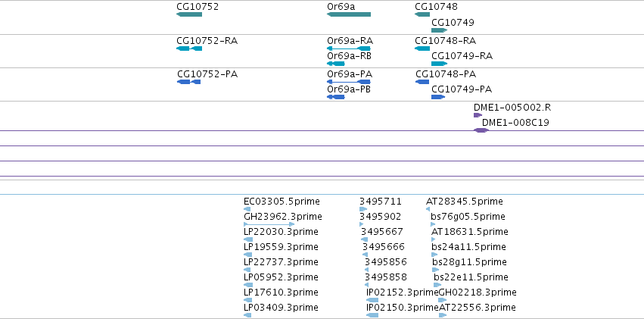
Task: Click the EC03305.5prime EST glyph
Action: point(247,209)
